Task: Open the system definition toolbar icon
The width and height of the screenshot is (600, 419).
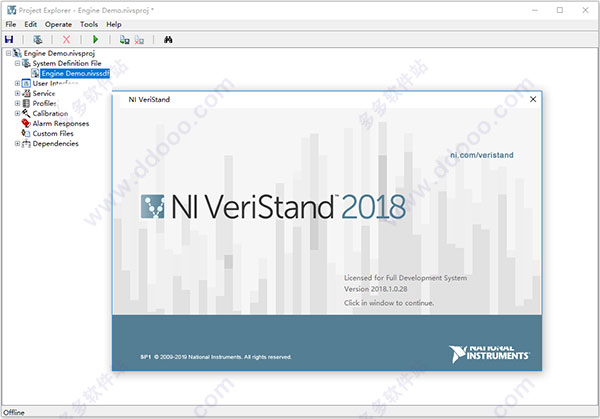Action: (38, 39)
